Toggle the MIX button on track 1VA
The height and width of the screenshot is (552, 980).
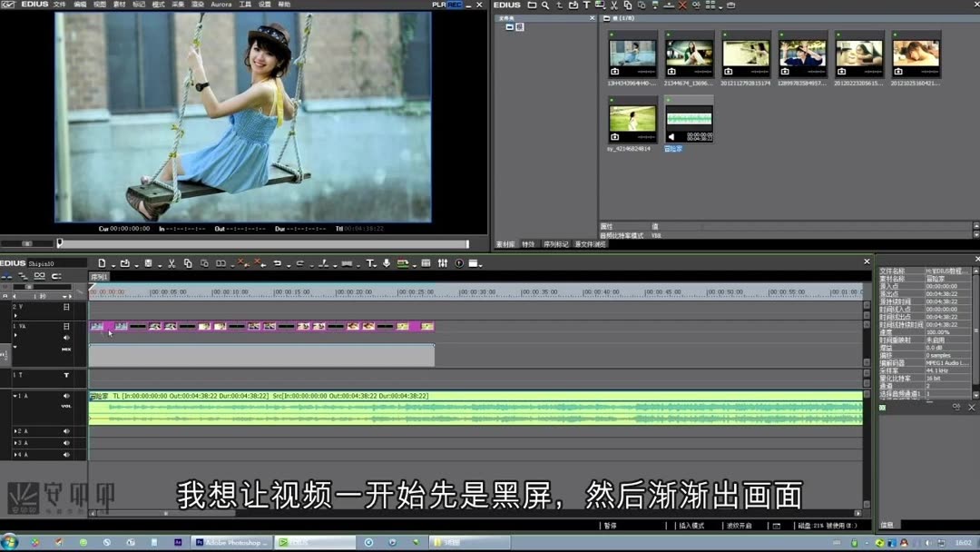click(x=65, y=349)
